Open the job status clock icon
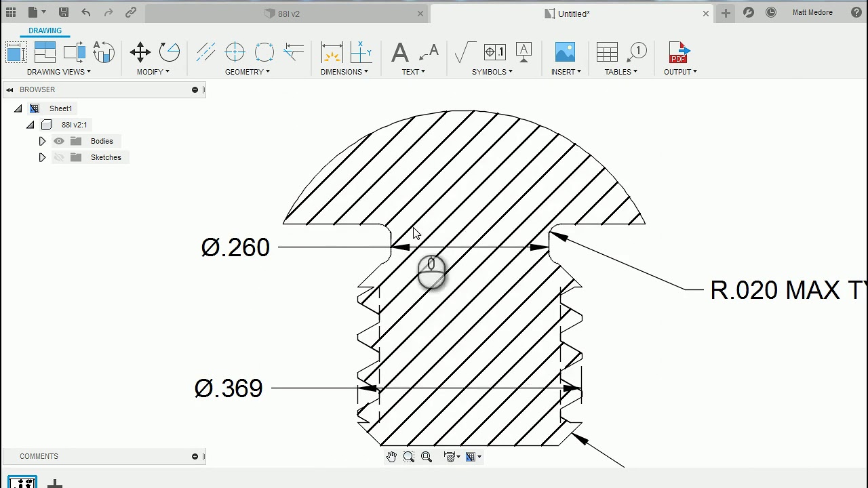868x488 pixels. tap(771, 12)
